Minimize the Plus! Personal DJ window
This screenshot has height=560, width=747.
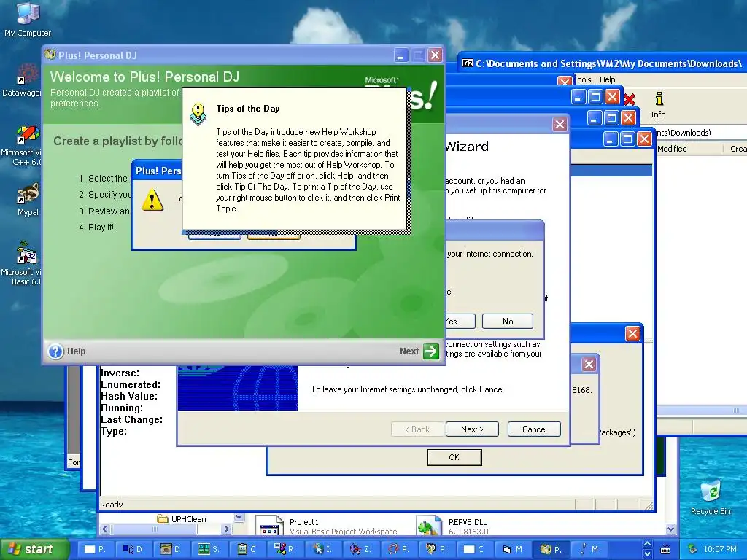tap(400, 55)
